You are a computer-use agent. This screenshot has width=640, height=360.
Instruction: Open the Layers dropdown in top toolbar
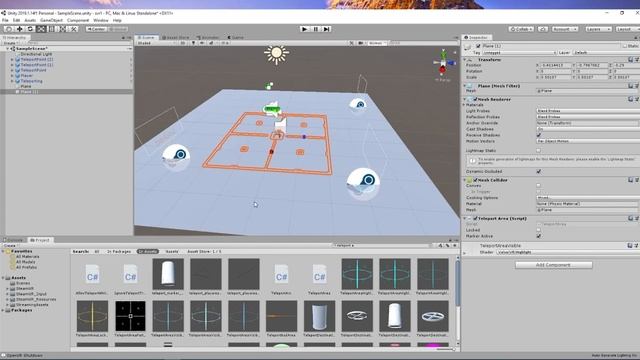click(598, 29)
